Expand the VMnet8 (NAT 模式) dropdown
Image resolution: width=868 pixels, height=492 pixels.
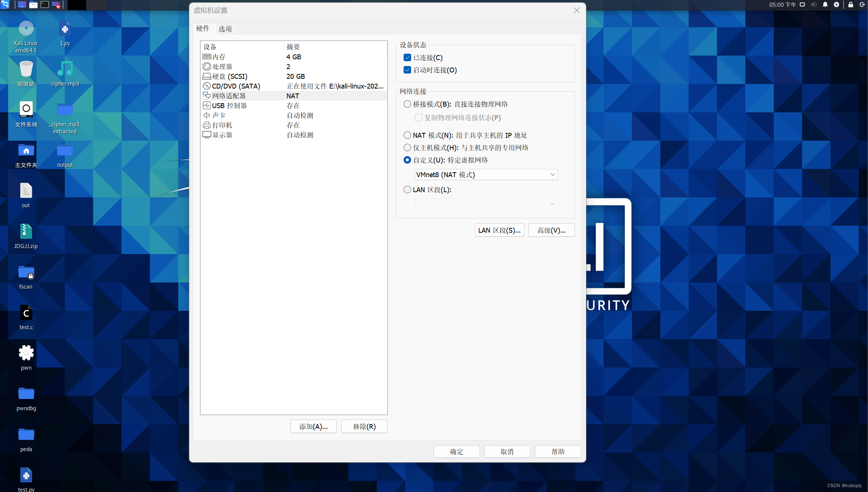(x=486, y=175)
